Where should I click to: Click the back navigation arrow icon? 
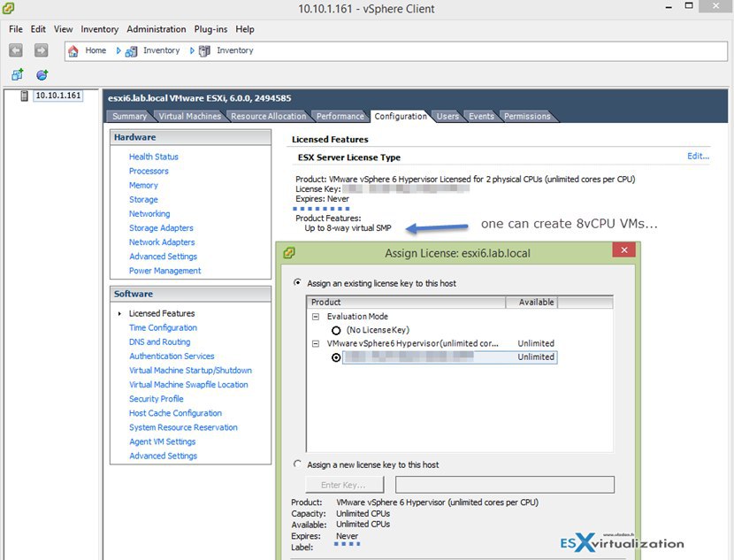15,50
